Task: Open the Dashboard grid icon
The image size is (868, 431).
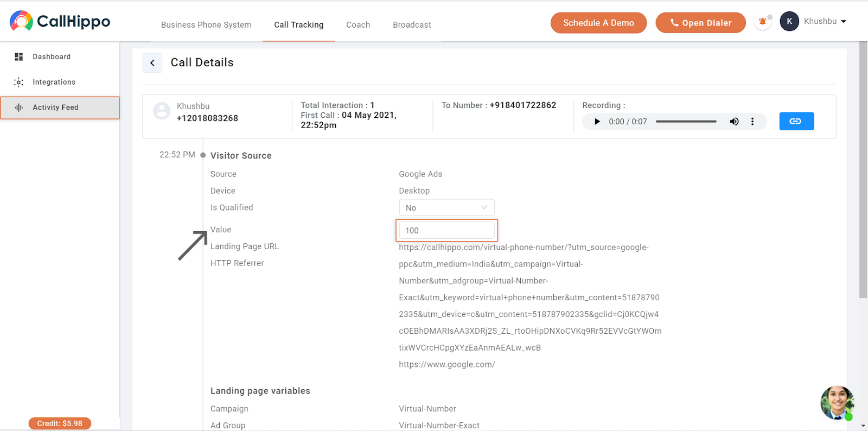Action: (19, 56)
